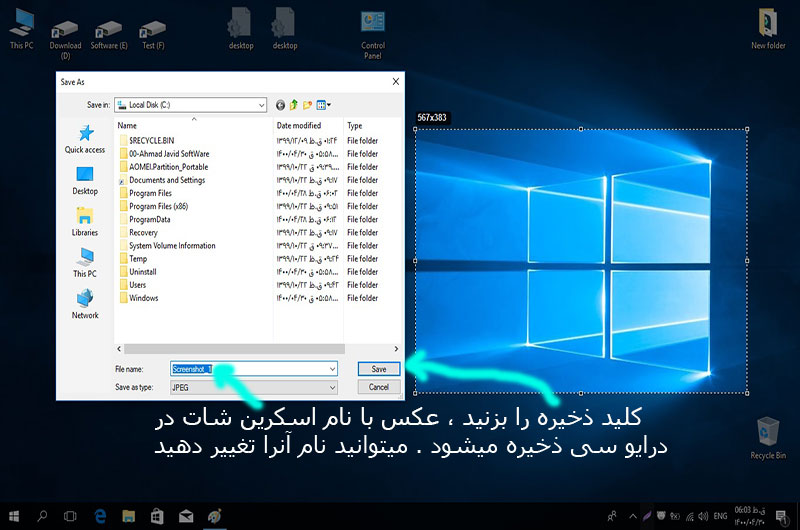This screenshot has height=530, width=800.
Task: Open New folder desktop icon
Action: pyautogui.click(x=768, y=30)
